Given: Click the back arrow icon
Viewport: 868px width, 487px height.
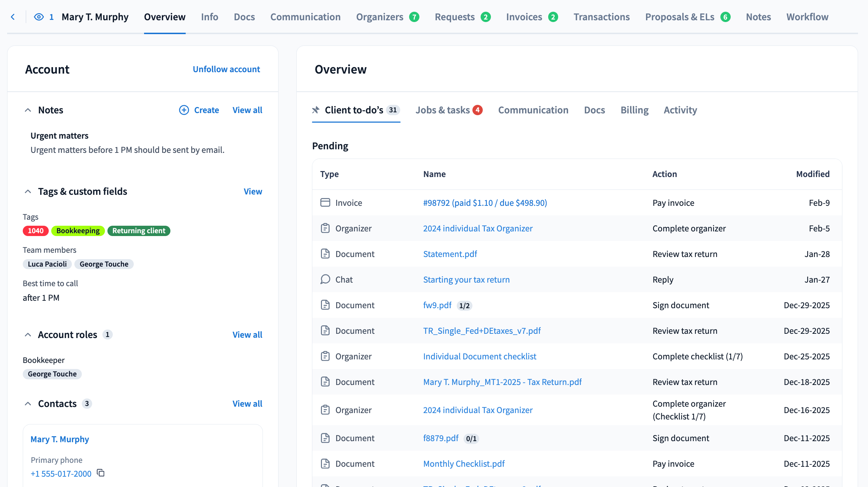Looking at the screenshot, I should click(13, 17).
